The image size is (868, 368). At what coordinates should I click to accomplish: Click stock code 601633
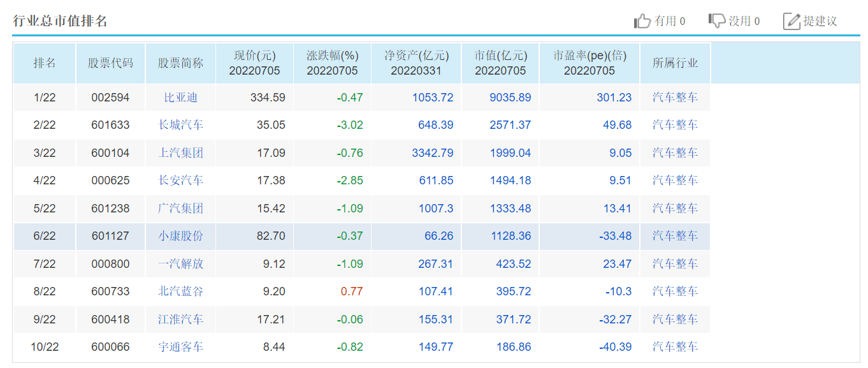click(x=110, y=125)
